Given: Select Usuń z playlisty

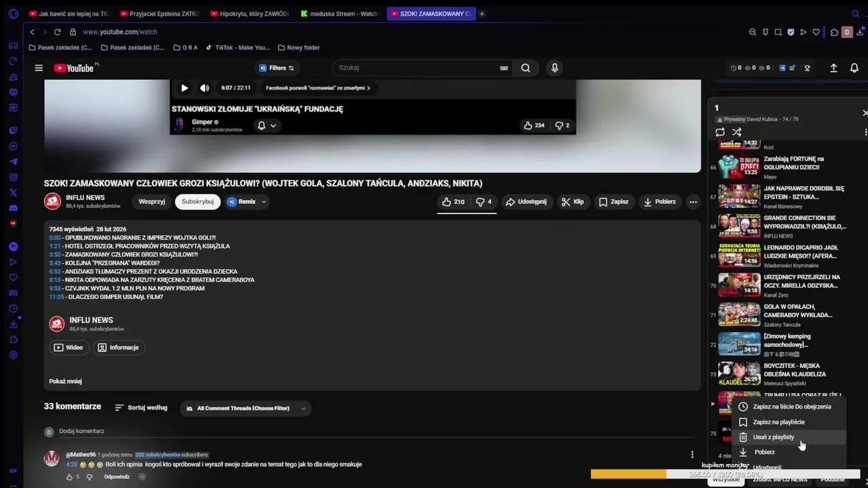Looking at the screenshot, I should coord(789,437).
